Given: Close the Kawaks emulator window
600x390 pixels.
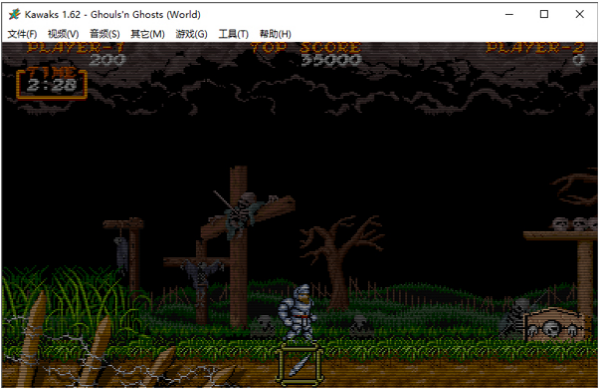Looking at the screenshot, I should coord(579,15).
